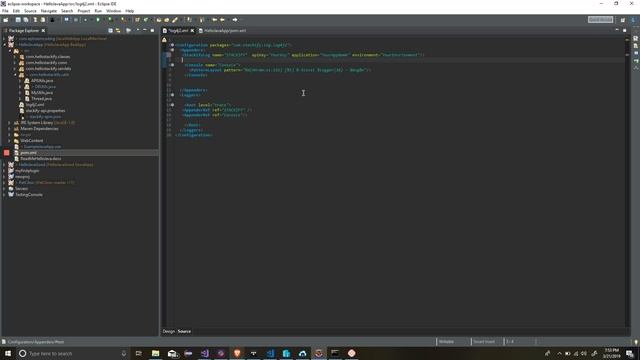Image resolution: width=640 pixels, height=360 pixels.
Task: Expand the Servers project
Action: (4, 189)
